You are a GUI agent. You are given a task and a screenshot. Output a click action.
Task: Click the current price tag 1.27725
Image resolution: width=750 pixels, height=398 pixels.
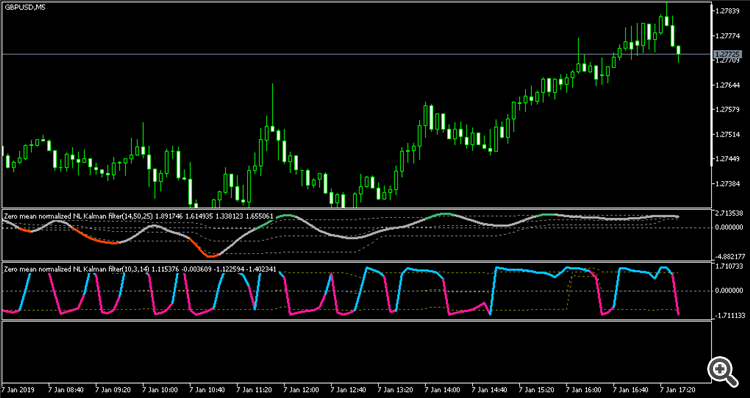pos(727,54)
